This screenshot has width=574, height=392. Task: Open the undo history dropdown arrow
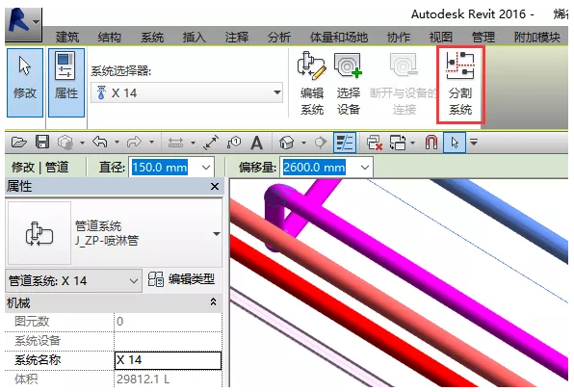point(117,143)
